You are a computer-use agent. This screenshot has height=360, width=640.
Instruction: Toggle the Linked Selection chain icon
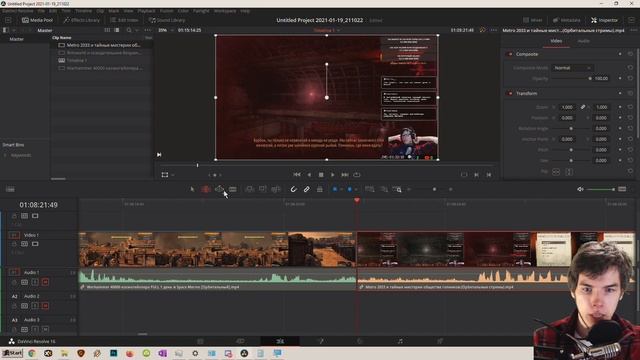click(307, 189)
